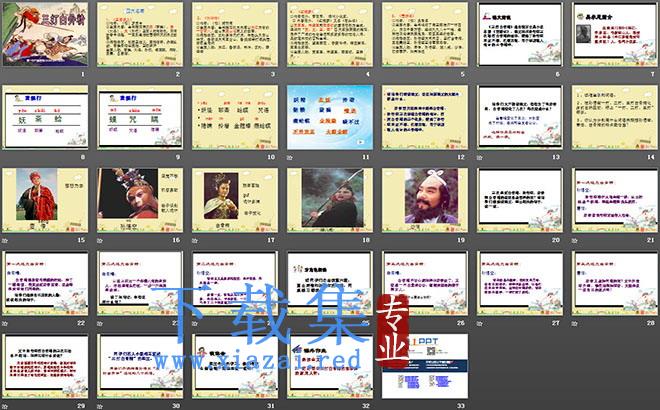
Task: Click the animation star icon under slide 11
Action: pyautogui.click(x=290, y=158)
